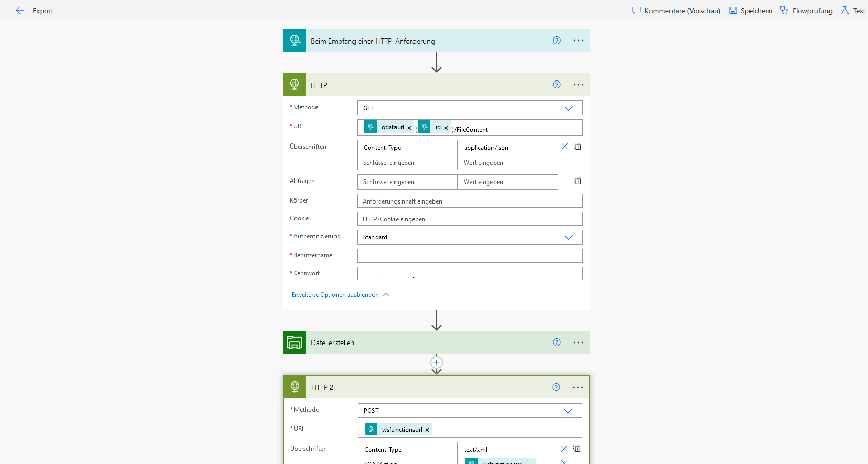868x464 pixels.
Task: Remove the wsfunctionsurl token from URI
Action: point(427,430)
